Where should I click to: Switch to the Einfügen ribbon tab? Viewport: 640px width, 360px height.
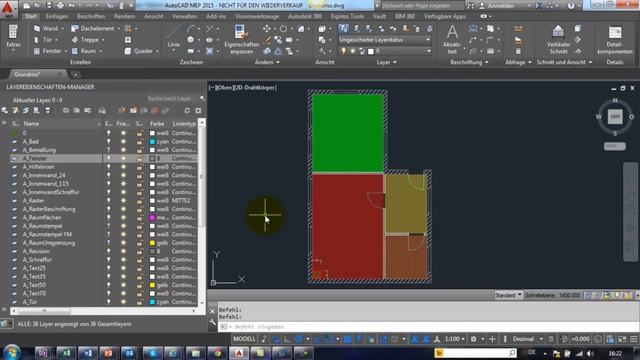pos(57,16)
